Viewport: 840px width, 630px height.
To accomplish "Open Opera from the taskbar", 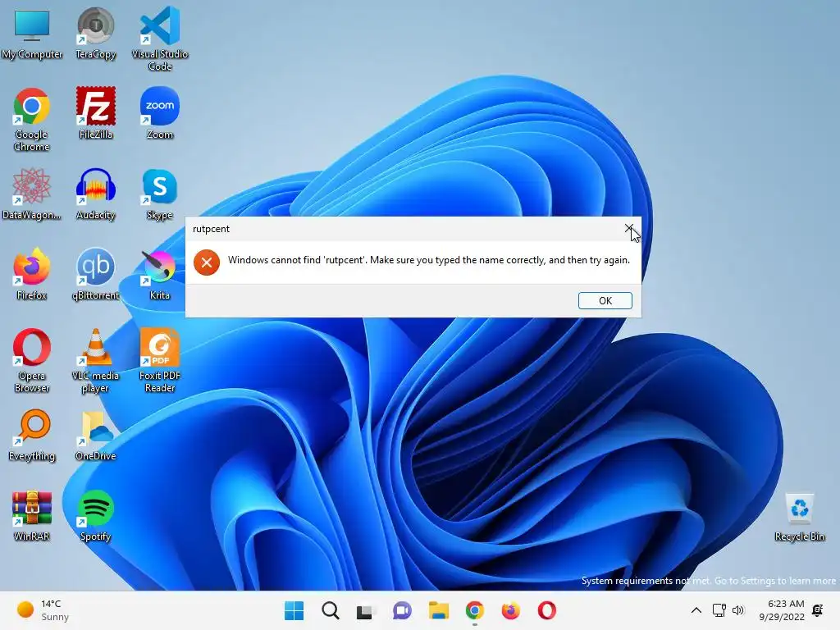I will (x=547, y=610).
